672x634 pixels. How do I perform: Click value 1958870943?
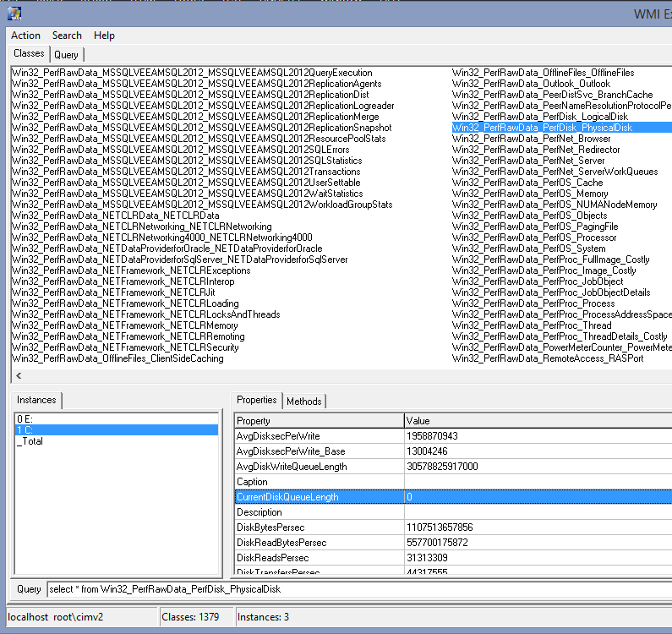click(x=432, y=436)
